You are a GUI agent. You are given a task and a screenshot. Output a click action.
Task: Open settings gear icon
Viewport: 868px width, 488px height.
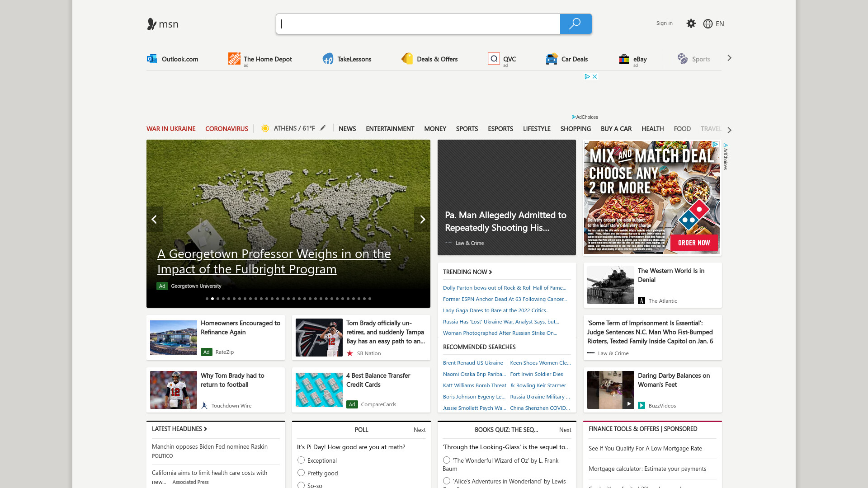coord(691,23)
